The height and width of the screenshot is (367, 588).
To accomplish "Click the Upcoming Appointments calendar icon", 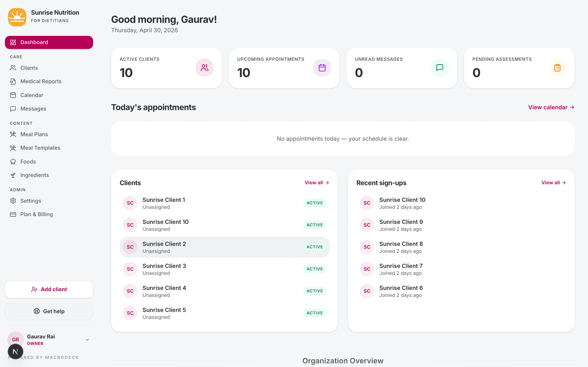I will coord(322,68).
